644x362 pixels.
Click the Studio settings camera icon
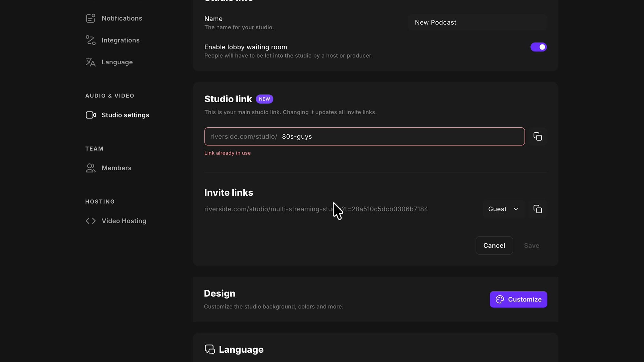click(90, 115)
